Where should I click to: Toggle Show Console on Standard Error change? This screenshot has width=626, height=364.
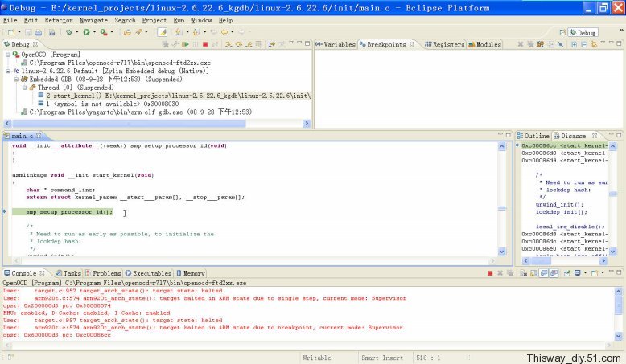554,273
